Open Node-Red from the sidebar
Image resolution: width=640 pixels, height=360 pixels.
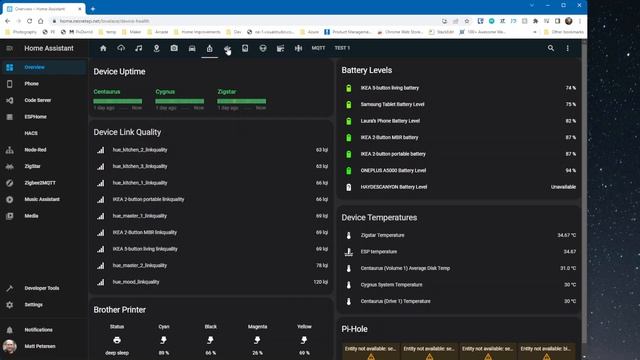(x=43, y=150)
